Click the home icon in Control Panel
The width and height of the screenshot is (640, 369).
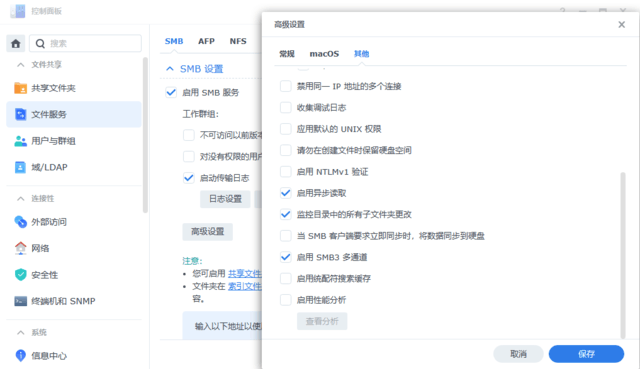[x=16, y=43]
